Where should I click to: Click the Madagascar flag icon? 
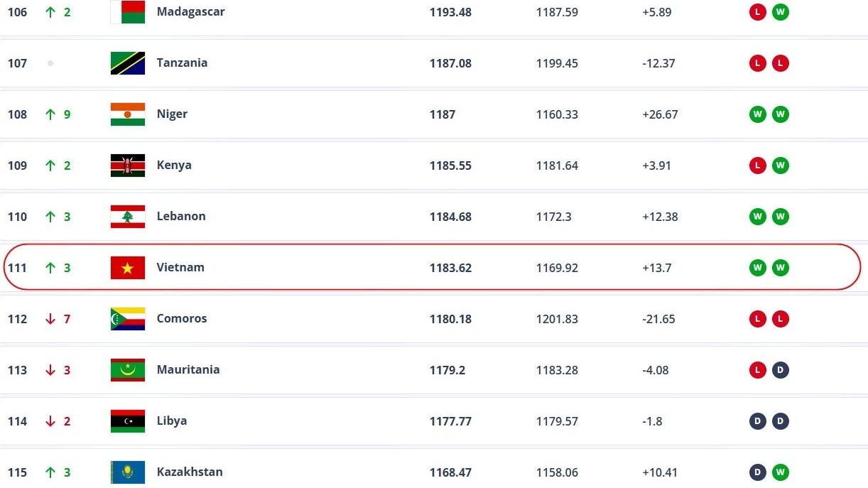(x=128, y=12)
